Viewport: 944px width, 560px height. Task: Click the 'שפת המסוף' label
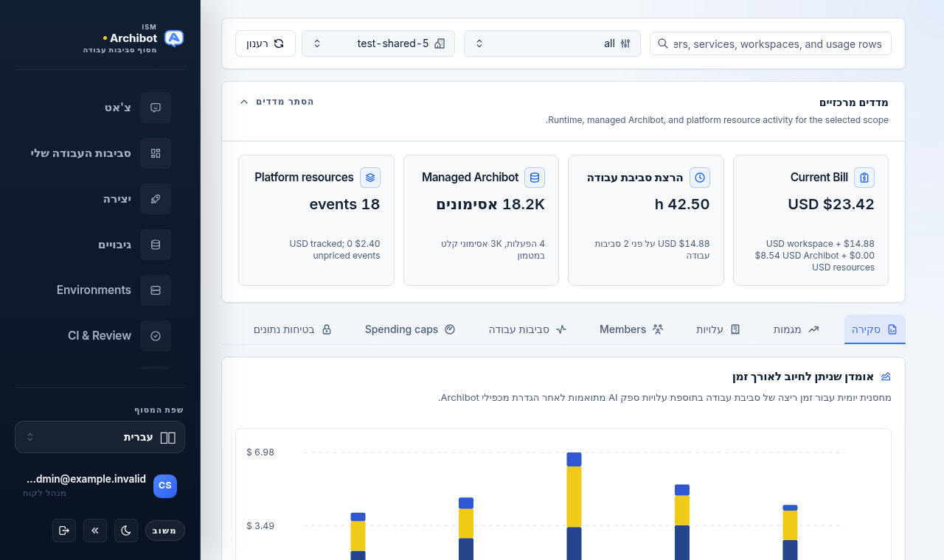tap(159, 410)
